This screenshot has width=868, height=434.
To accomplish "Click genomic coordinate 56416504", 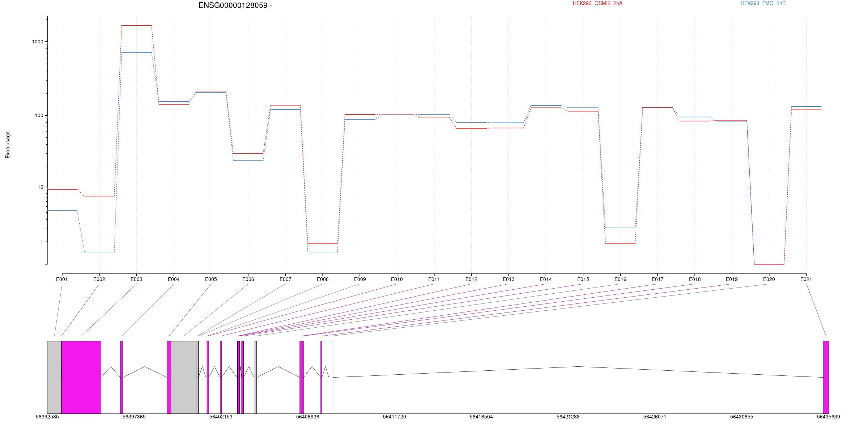I will [x=481, y=417].
